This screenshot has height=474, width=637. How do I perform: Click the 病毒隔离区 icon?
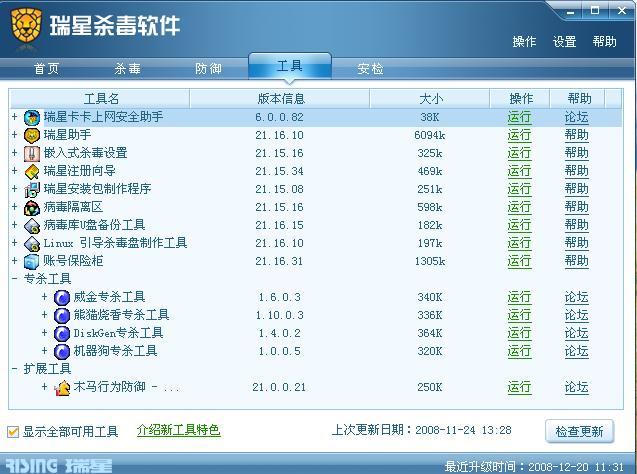click(32, 208)
